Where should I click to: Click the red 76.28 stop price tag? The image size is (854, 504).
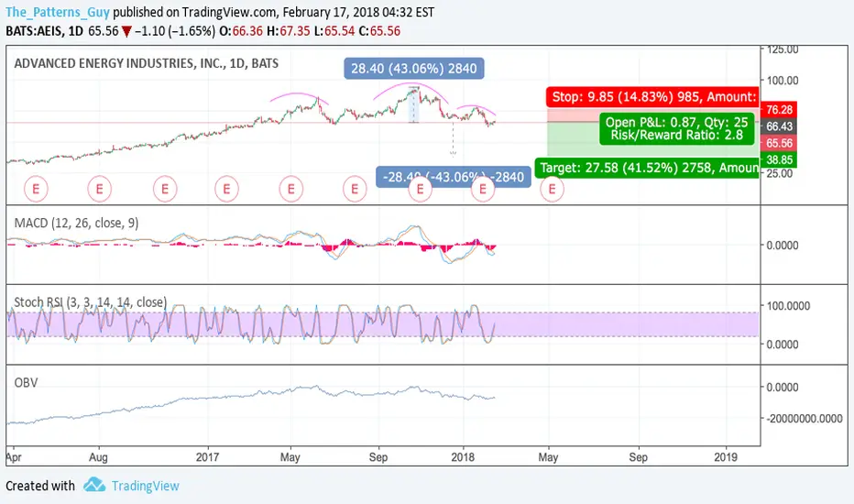tap(779, 110)
